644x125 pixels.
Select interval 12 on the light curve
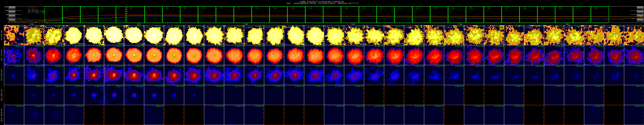(243, 14)
